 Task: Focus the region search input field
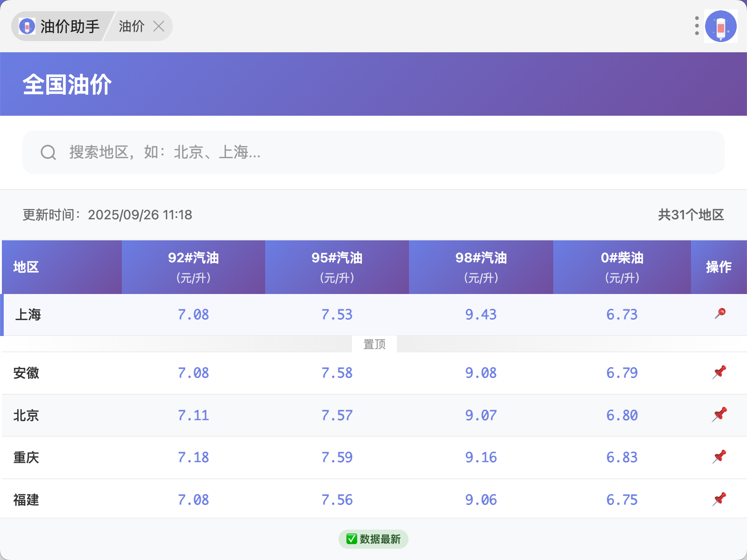click(373, 152)
